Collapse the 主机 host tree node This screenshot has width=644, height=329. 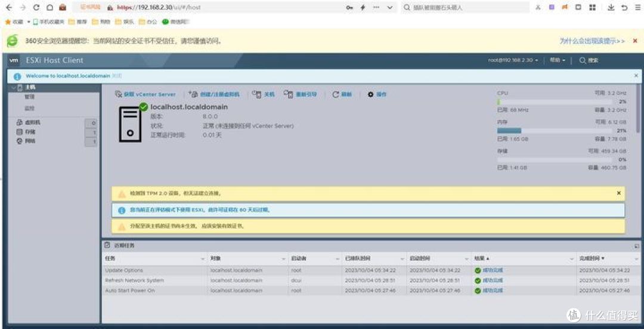click(14, 88)
